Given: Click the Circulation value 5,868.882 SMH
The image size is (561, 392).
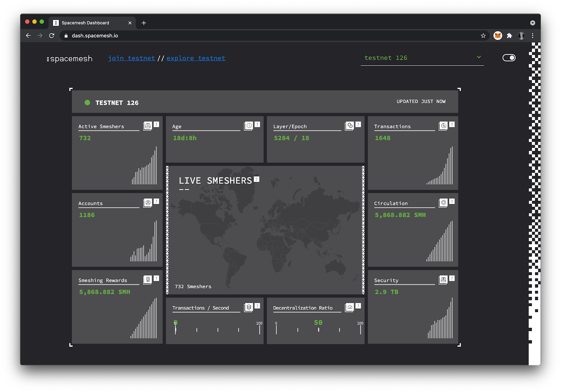Looking at the screenshot, I should pos(400,215).
